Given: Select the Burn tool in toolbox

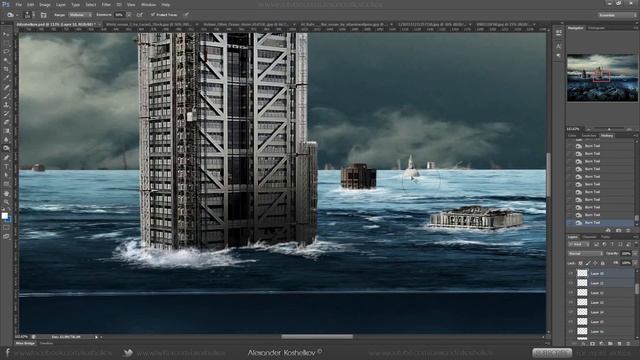Looking at the screenshot, I should pyautogui.click(x=6, y=149).
